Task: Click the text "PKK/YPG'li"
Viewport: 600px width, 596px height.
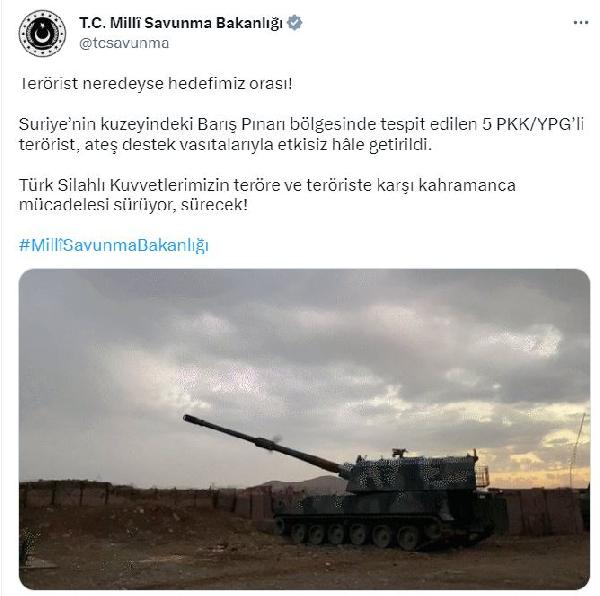Action: (540, 125)
